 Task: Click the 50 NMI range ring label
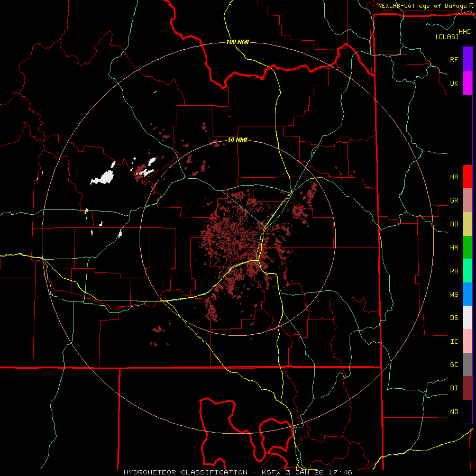click(237, 140)
